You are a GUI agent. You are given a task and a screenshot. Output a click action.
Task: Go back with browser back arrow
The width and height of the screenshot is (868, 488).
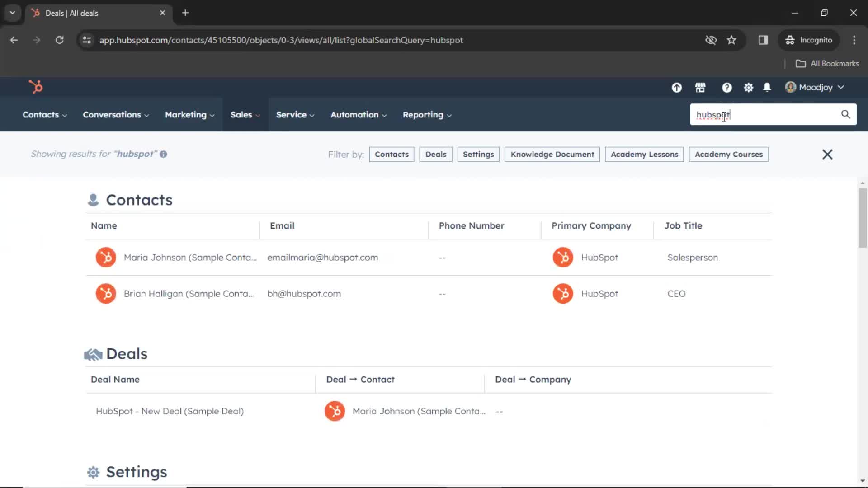(x=14, y=40)
